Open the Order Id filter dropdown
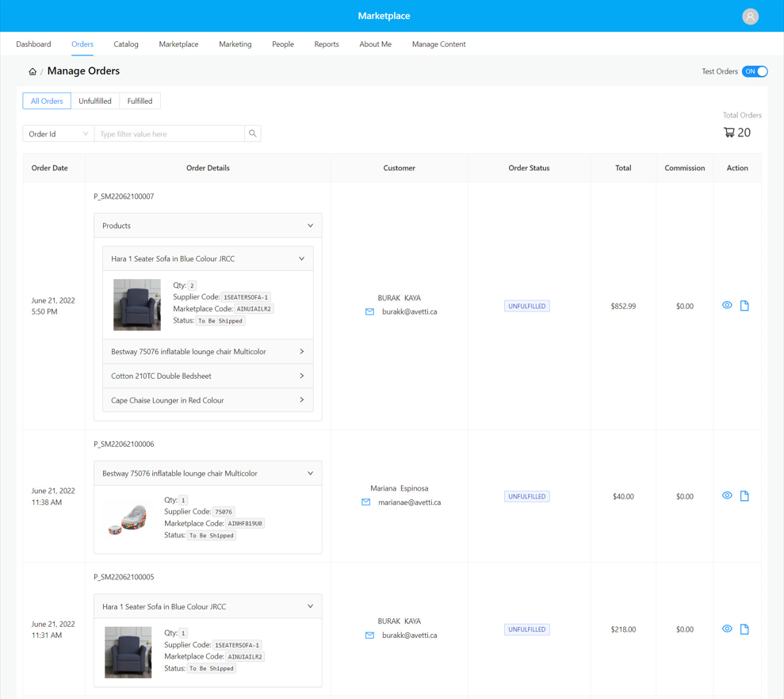 tap(59, 134)
